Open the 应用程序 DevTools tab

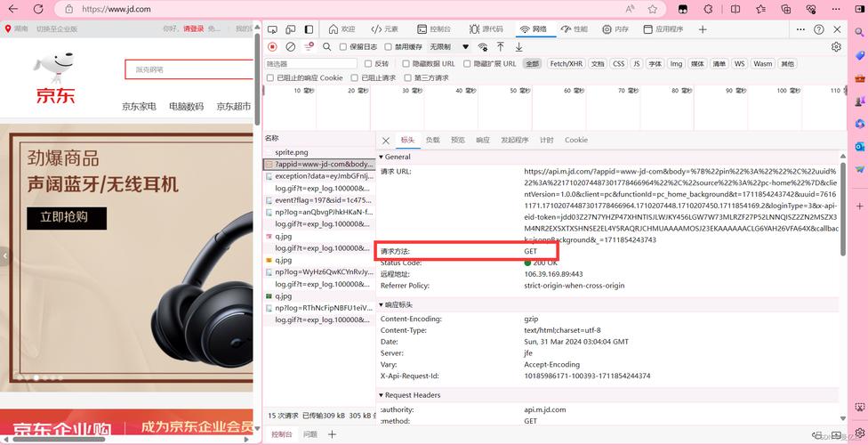click(663, 29)
